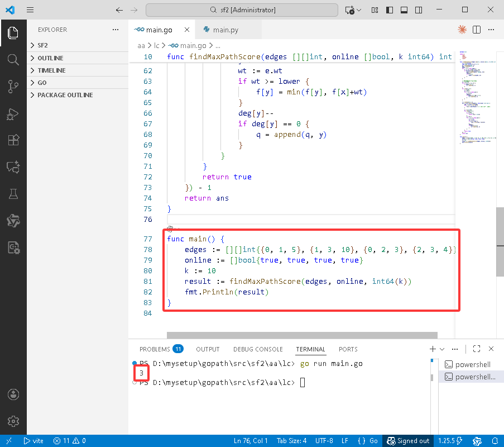Image resolution: width=504 pixels, height=447 pixels.
Task: Click the hamburger application menu
Action: click(x=30, y=10)
